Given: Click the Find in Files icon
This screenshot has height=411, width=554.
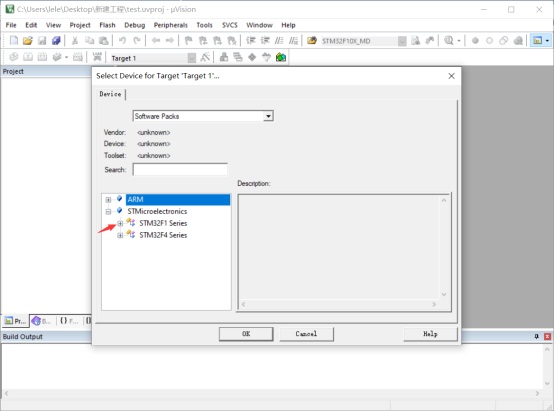Looking at the screenshot, I should click(x=312, y=41).
